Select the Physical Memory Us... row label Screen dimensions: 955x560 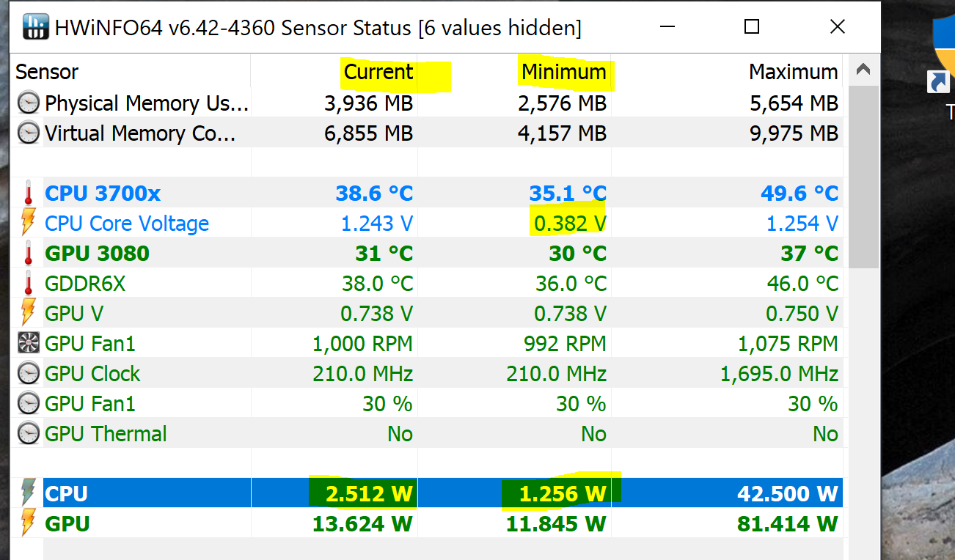[147, 103]
